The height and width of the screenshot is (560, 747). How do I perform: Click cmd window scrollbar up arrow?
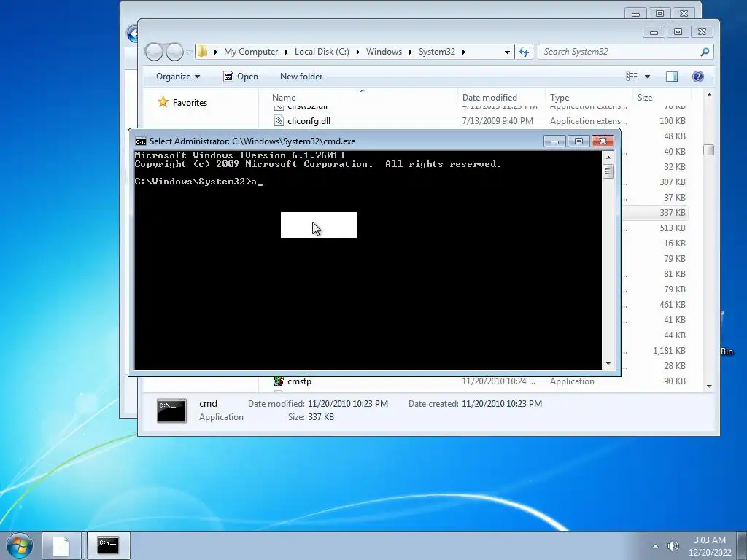pyautogui.click(x=608, y=157)
